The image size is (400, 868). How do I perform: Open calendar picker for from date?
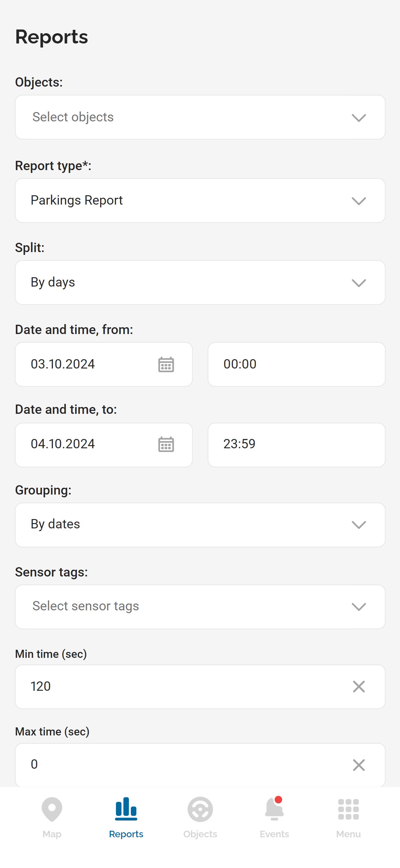[166, 364]
